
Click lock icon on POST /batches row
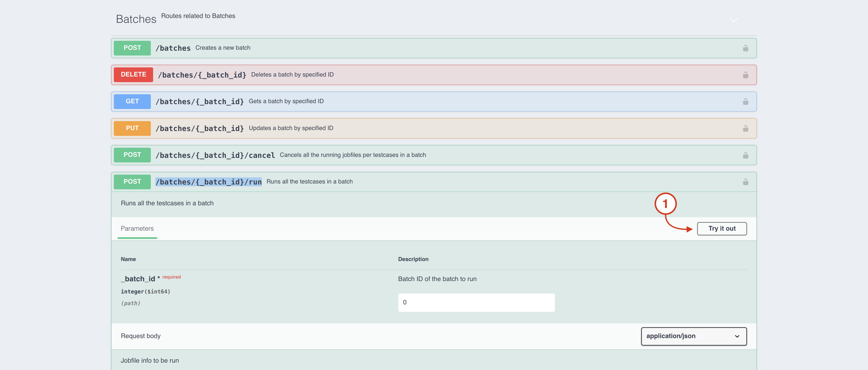tap(745, 48)
